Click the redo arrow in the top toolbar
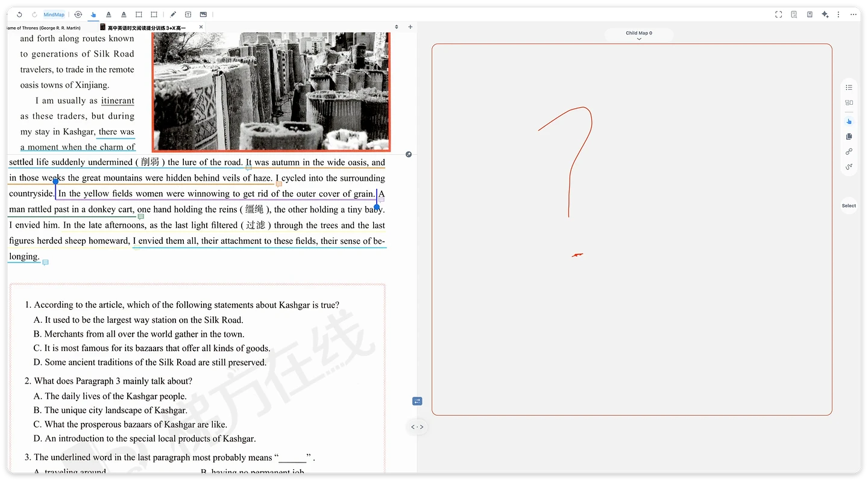The width and height of the screenshot is (868, 480). coord(34,14)
